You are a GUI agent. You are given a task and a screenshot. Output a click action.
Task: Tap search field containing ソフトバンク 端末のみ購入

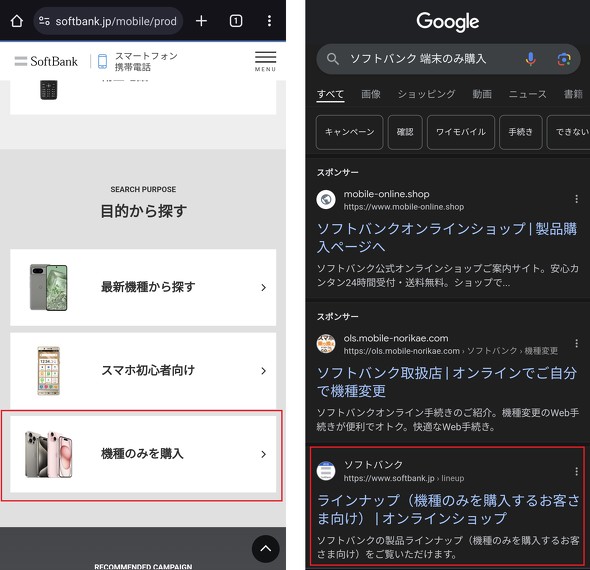(x=448, y=59)
